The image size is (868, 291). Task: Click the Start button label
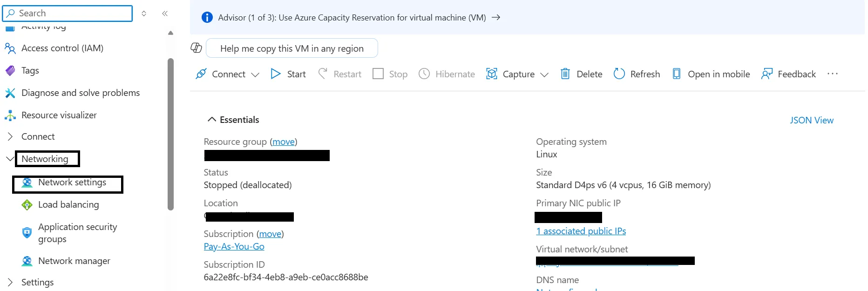tap(297, 74)
